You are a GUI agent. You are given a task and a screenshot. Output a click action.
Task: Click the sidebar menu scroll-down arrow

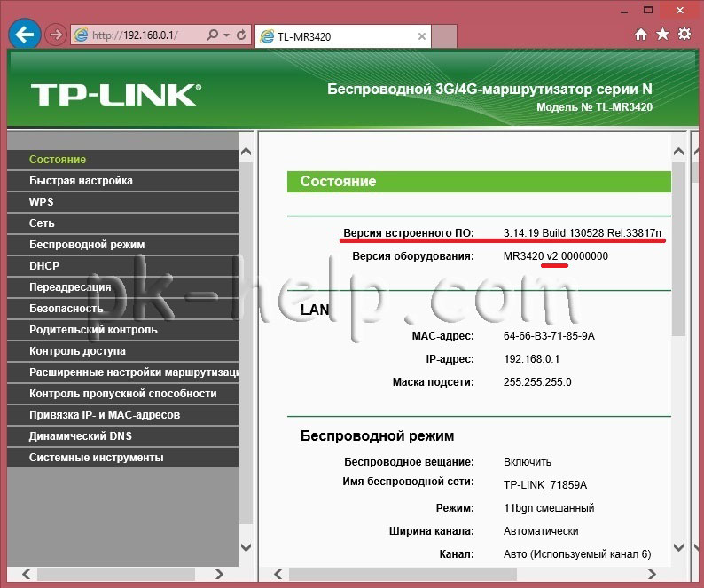246,547
